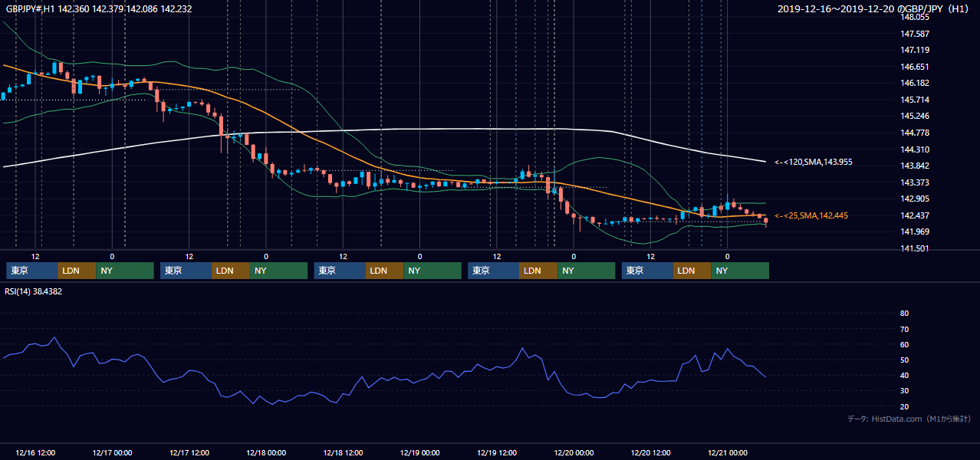The image size is (980, 460).
Task: Pick the 145.714 price label
Action: 915,100
